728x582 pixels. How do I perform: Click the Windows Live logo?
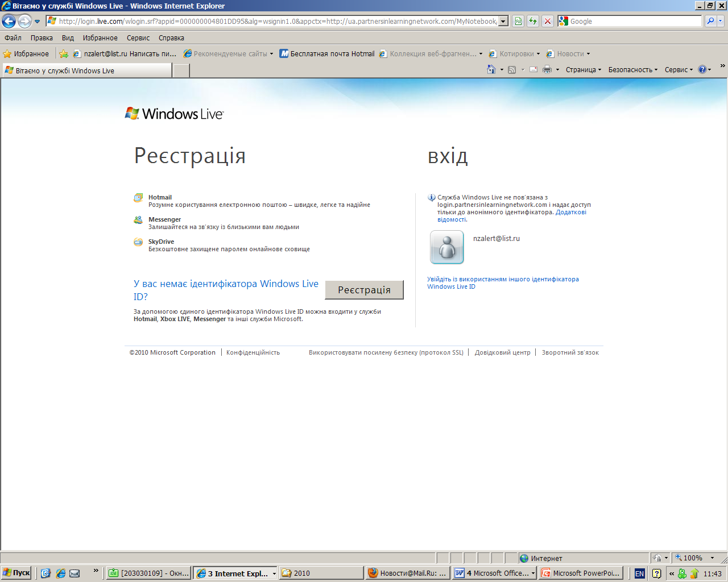coord(174,114)
